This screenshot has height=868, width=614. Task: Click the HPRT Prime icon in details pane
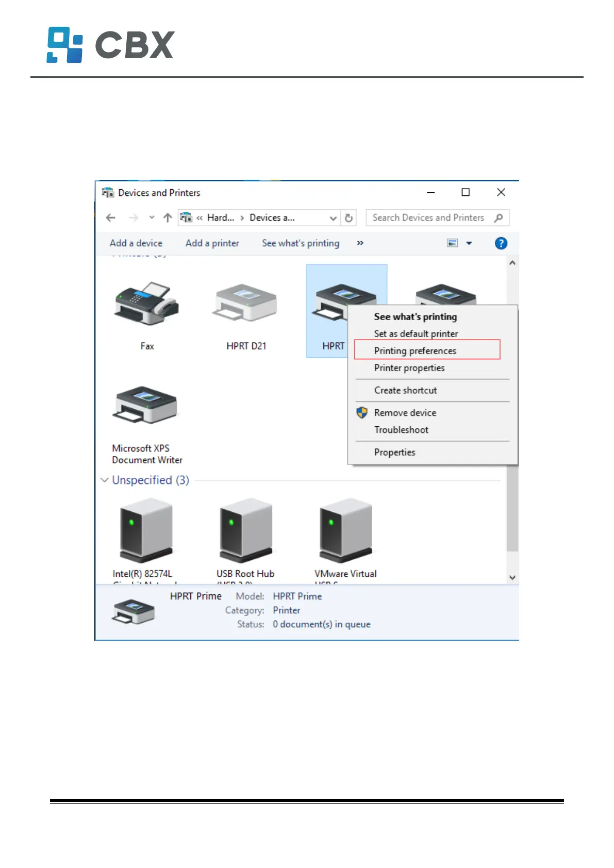[134, 611]
